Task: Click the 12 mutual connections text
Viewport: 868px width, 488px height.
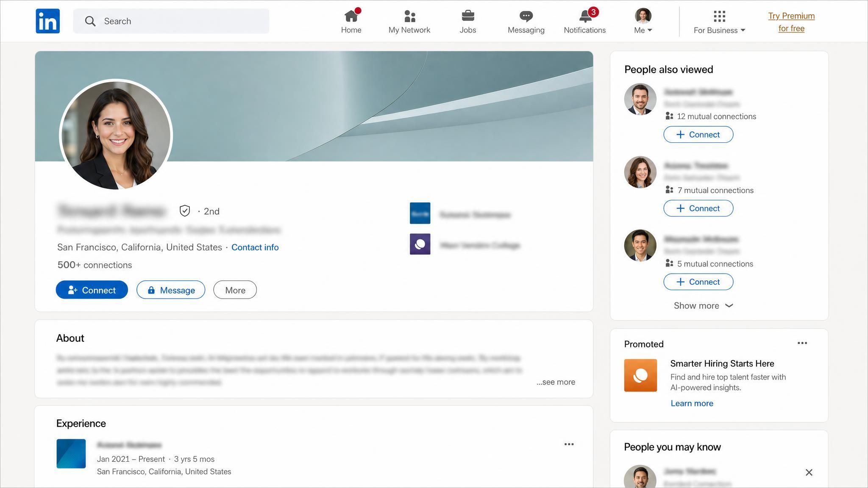Action: coord(716,116)
